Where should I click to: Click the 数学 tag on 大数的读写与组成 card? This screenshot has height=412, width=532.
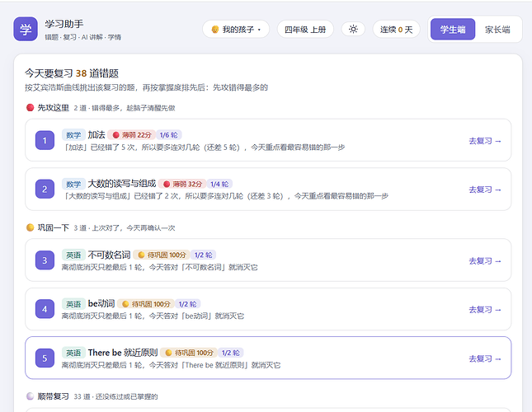tap(73, 184)
